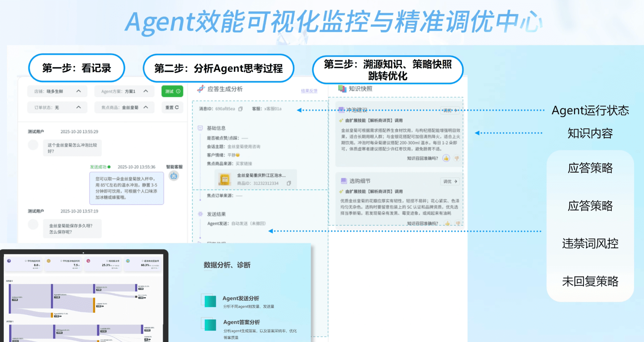Thumbs down the 冲泡建议 knowledge recall
Viewport: 644px width, 342px height.
[x=457, y=158]
